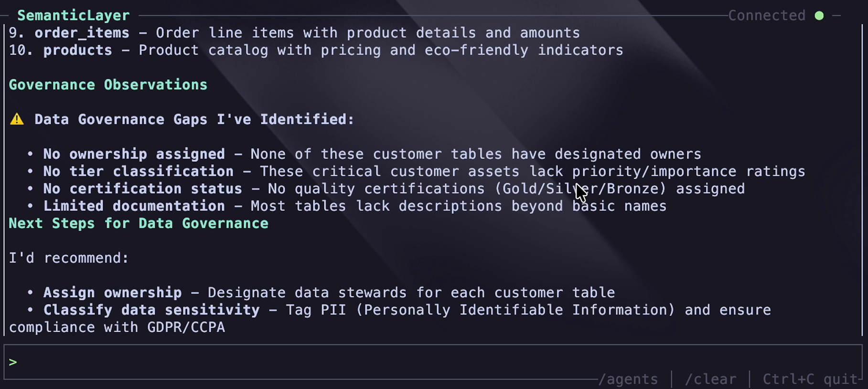Click the Ctrl+C quit hint
The width and height of the screenshot is (868, 389).
coord(810,379)
